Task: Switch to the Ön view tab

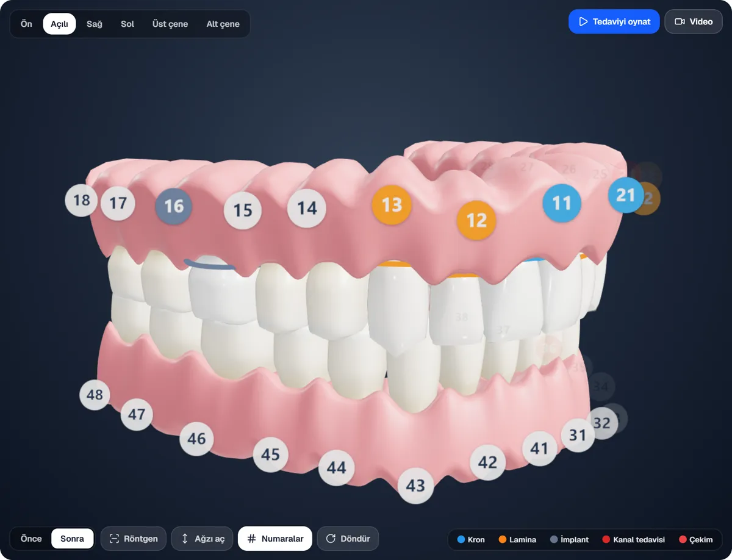Action: pyautogui.click(x=26, y=24)
